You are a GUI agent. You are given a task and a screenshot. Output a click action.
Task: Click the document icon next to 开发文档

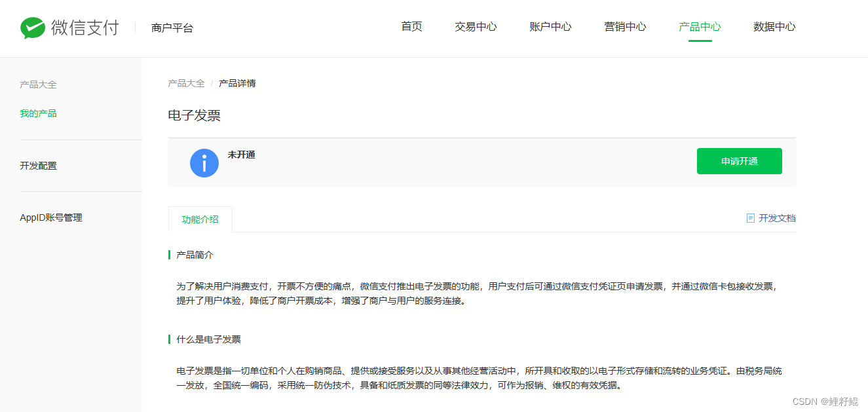tap(751, 218)
